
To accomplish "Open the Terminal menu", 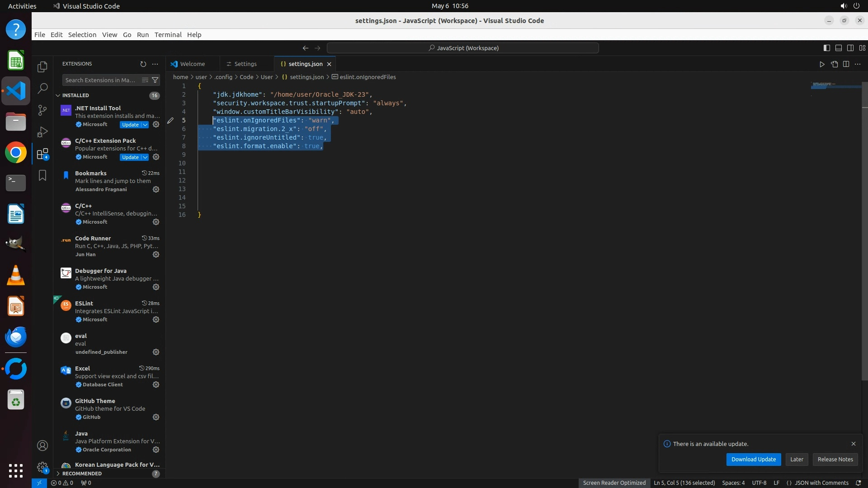I will [x=168, y=35].
